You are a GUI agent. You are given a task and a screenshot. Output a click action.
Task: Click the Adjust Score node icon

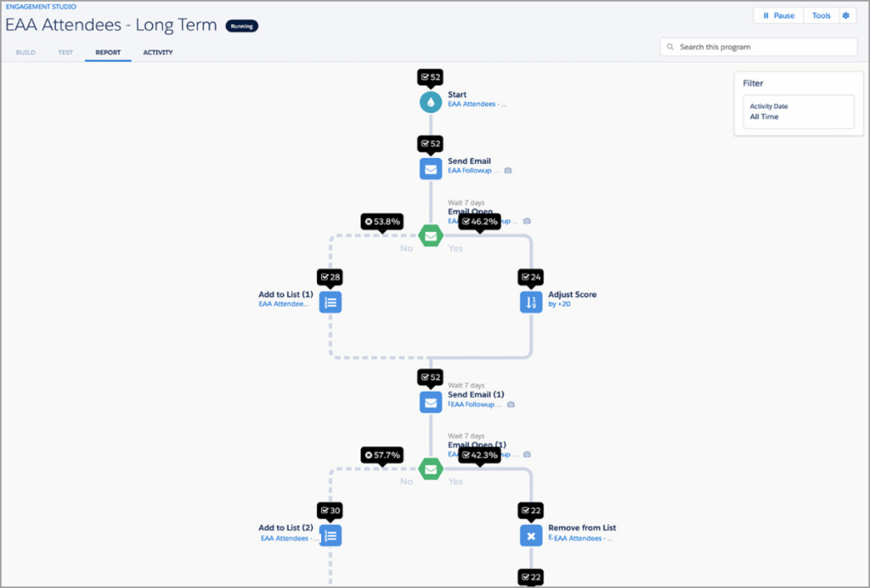pyautogui.click(x=531, y=302)
